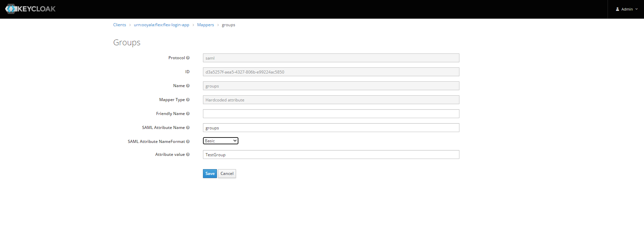Click the Attribute value TestGroup field
644x243 pixels.
(x=331, y=155)
